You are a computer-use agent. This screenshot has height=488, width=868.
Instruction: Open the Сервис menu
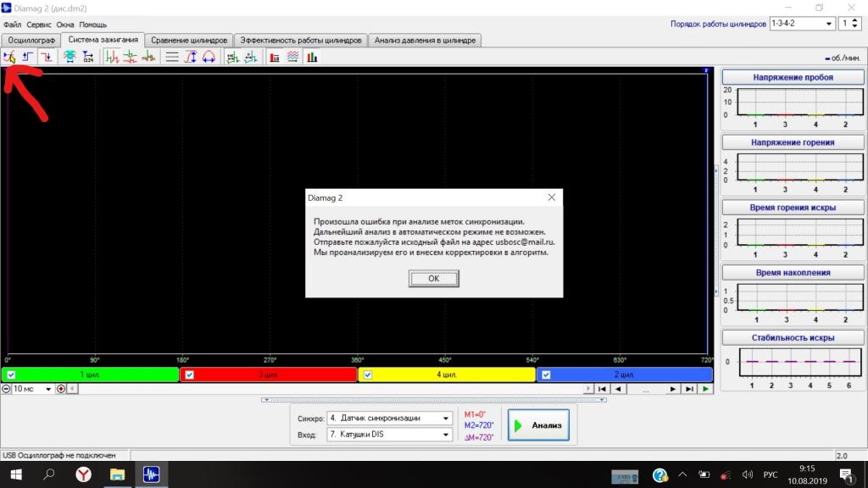[x=39, y=25]
